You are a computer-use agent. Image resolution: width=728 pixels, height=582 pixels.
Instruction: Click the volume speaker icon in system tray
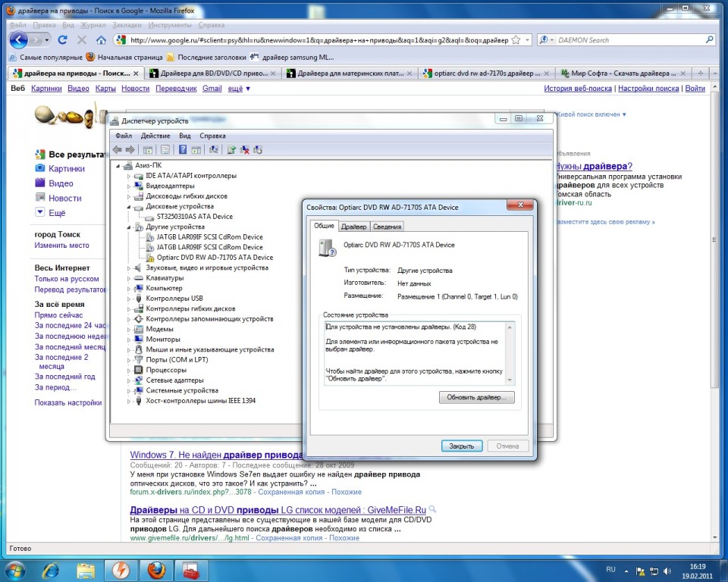(x=667, y=571)
